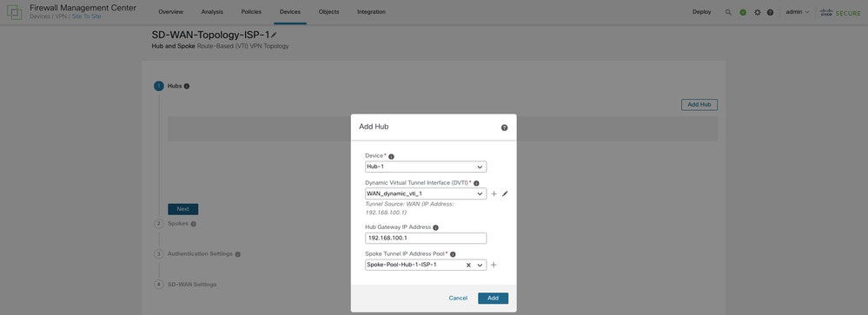Follow the Site To Site breadcrumb link
Image resolution: width=868 pixels, height=315 pixels.
pyautogui.click(x=86, y=16)
